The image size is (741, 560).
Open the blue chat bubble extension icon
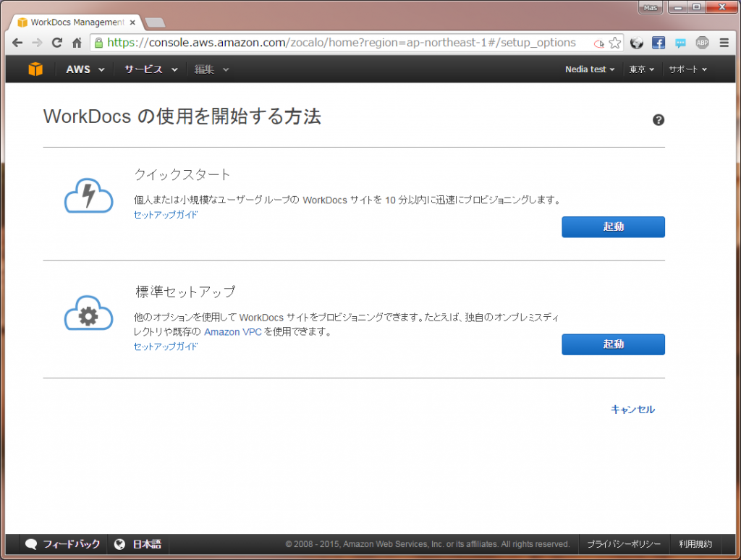tap(680, 43)
